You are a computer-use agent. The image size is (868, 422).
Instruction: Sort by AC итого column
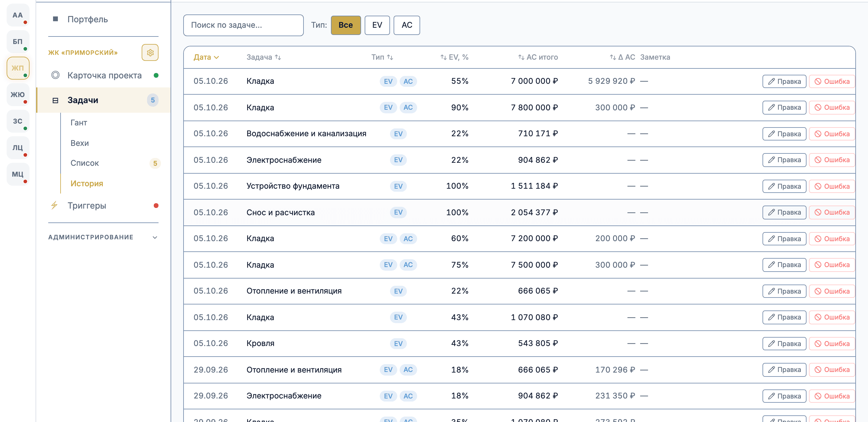coord(538,57)
